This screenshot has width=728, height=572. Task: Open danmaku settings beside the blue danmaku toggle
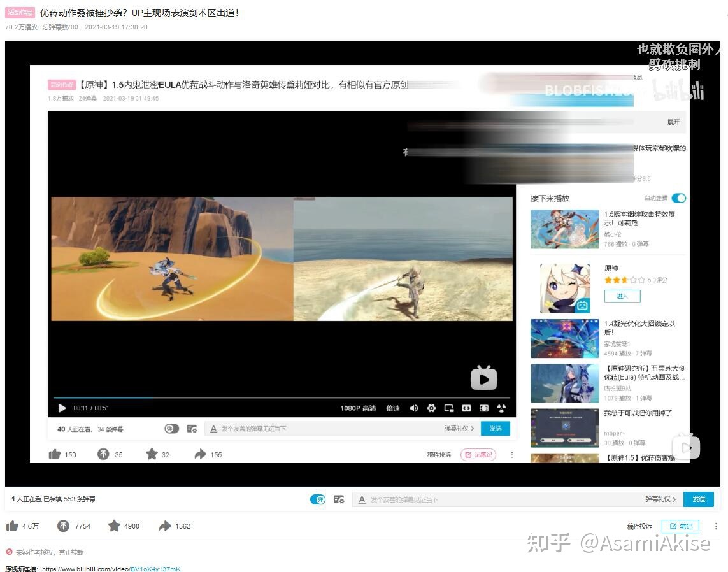click(339, 499)
